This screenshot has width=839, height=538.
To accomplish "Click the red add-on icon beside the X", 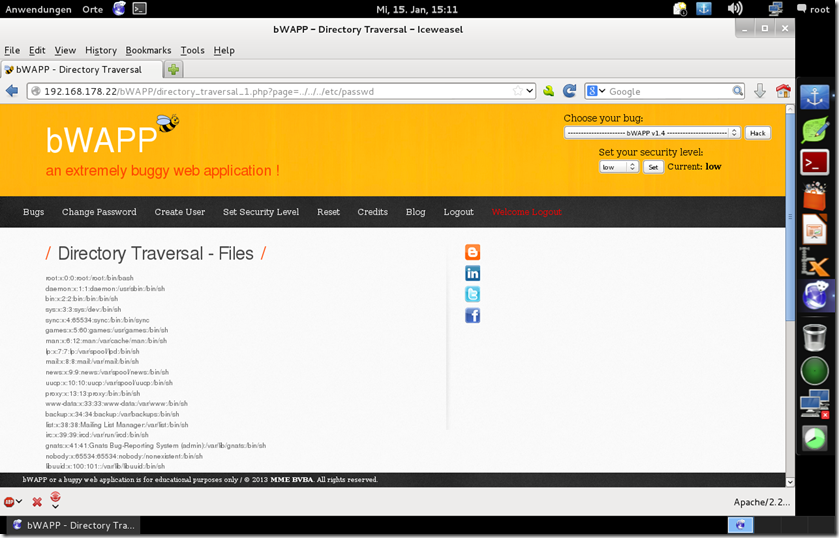I will 56,497.
